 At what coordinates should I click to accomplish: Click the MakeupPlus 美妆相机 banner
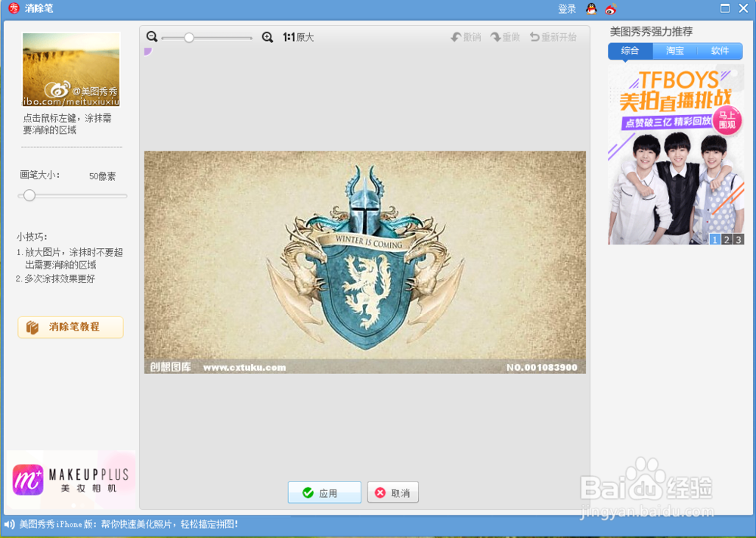(x=71, y=480)
